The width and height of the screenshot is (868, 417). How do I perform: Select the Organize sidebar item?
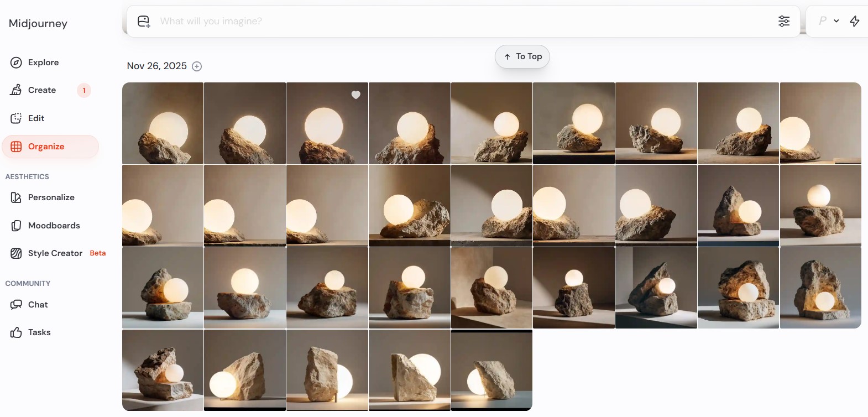coord(46,147)
